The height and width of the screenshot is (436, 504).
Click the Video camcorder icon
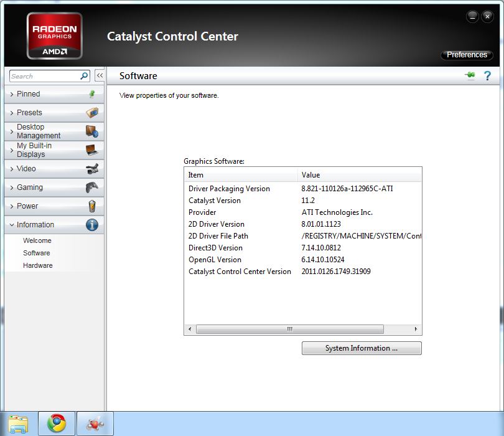point(92,169)
